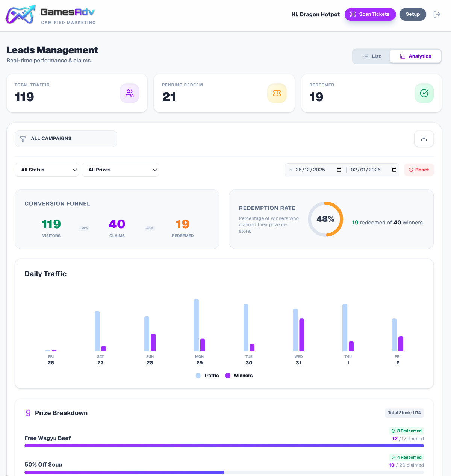Image resolution: width=451 pixels, height=476 pixels.
Task: Click the Pending Redeem ticket icon
Action: click(277, 93)
